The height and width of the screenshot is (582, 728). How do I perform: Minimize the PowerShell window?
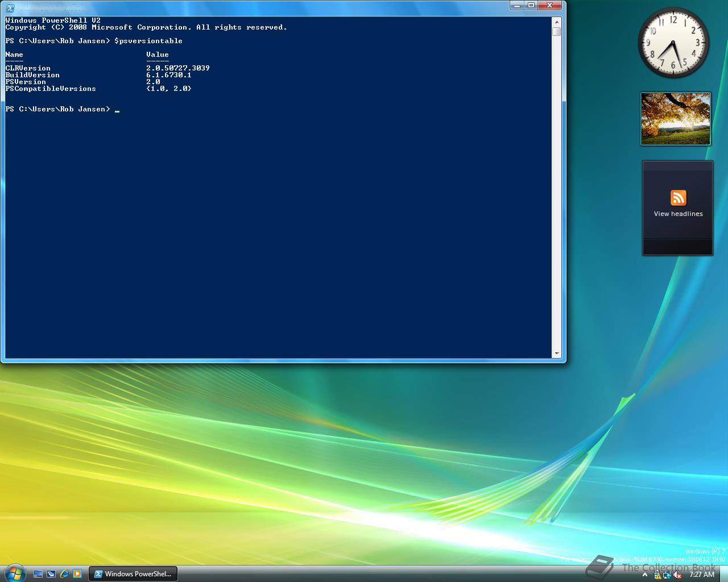[x=516, y=6]
